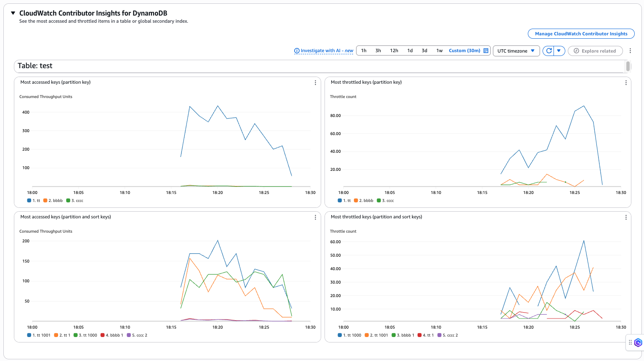This screenshot has width=644, height=361.
Task: Open the overflow menu beside Explore related
Action: point(630,50)
